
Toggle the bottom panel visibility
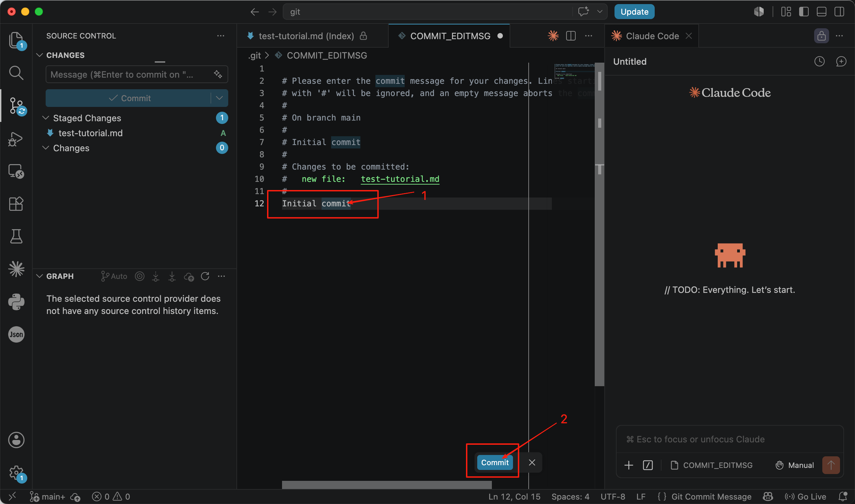[822, 12]
